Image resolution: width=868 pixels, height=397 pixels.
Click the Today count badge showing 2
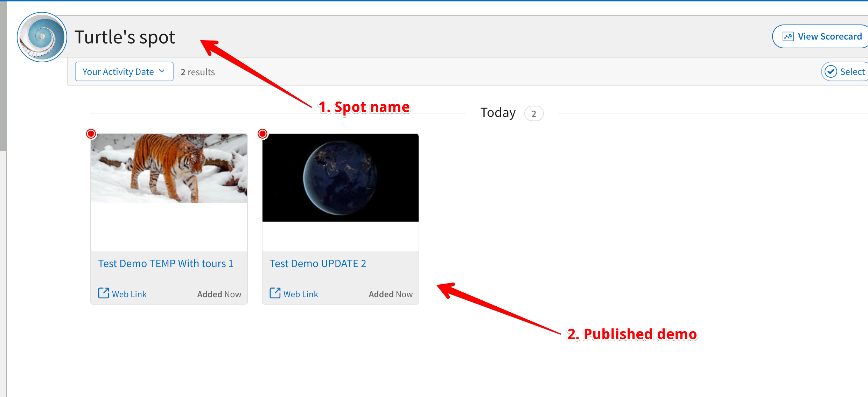coord(534,113)
